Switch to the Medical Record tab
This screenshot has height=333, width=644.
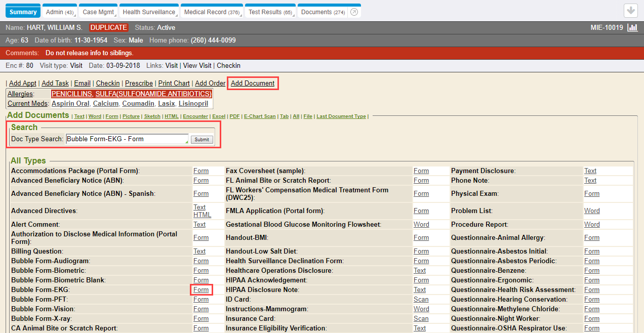[211, 12]
